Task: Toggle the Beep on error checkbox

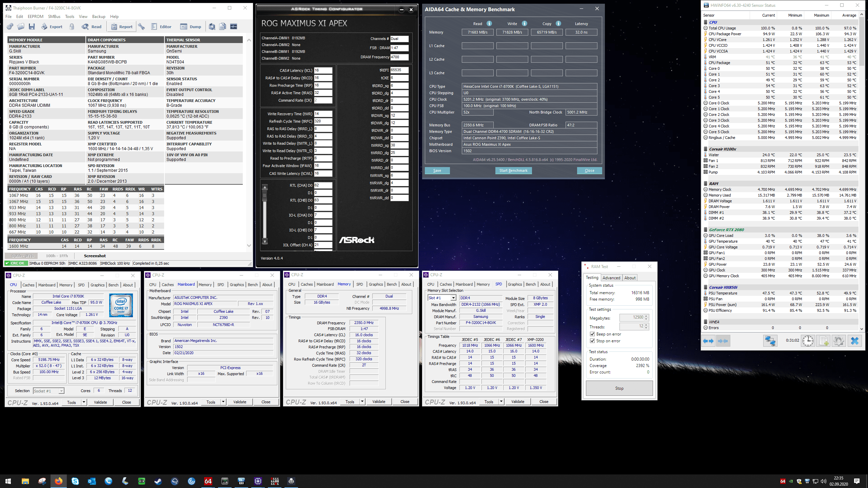Action: point(592,334)
